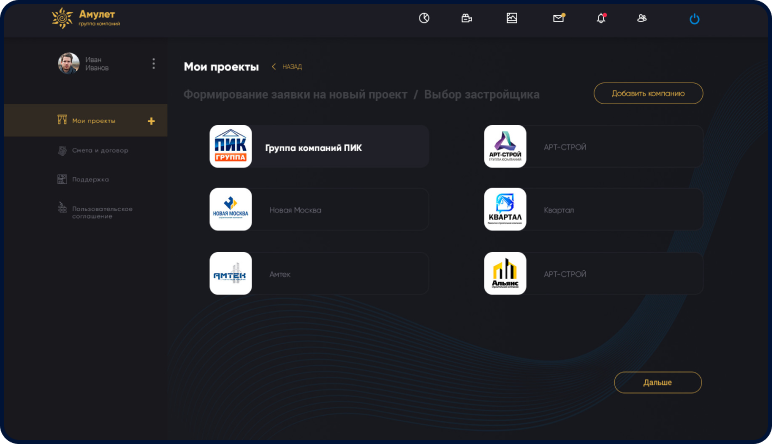Click Выбор застройщика breadcrumb text

(x=482, y=95)
